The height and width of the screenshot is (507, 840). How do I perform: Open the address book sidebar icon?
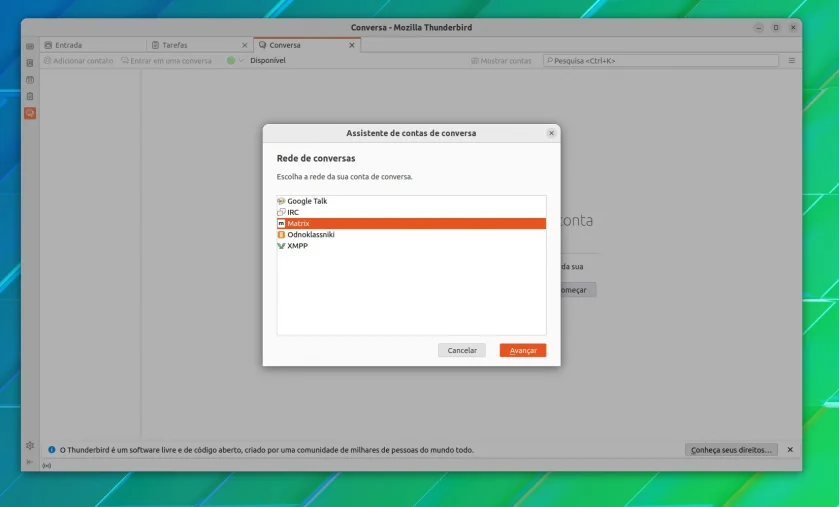[30, 63]
